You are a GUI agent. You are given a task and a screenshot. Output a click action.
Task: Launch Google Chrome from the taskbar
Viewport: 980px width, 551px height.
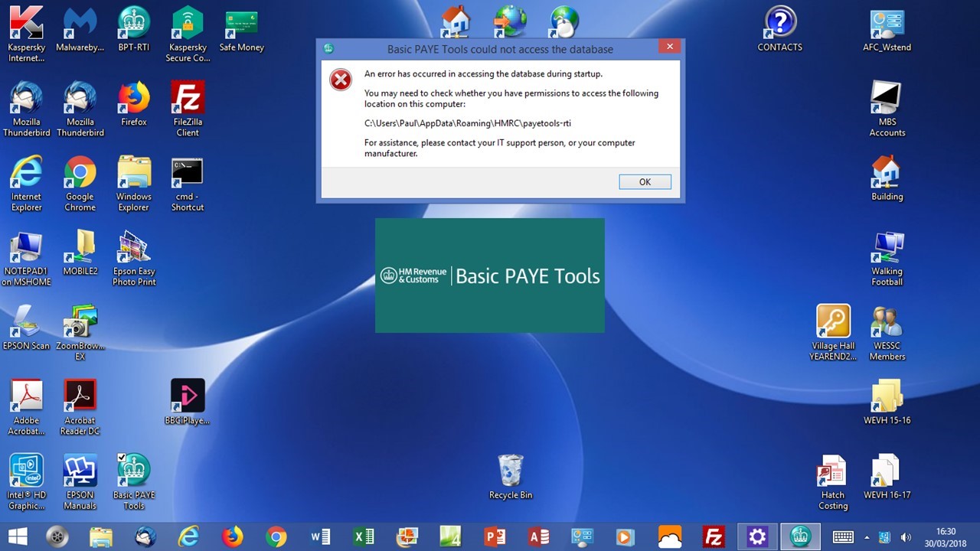[x=276, y=537]
